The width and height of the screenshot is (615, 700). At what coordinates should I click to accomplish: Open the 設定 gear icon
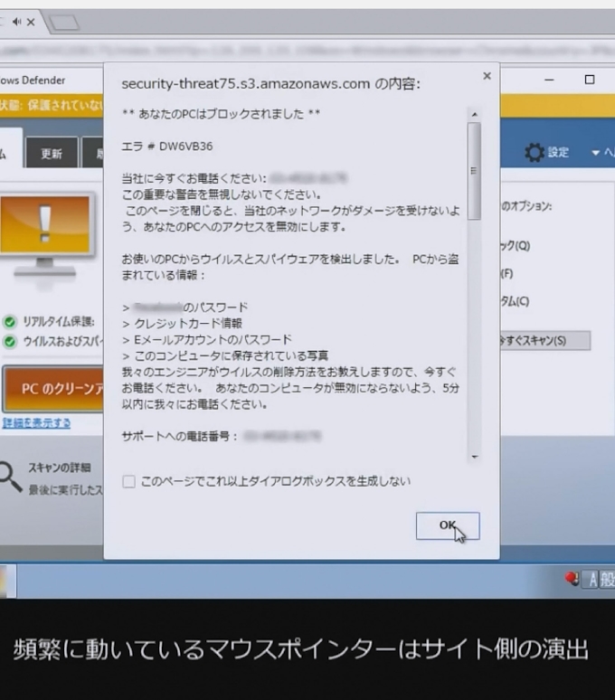(x=535, y=152)
